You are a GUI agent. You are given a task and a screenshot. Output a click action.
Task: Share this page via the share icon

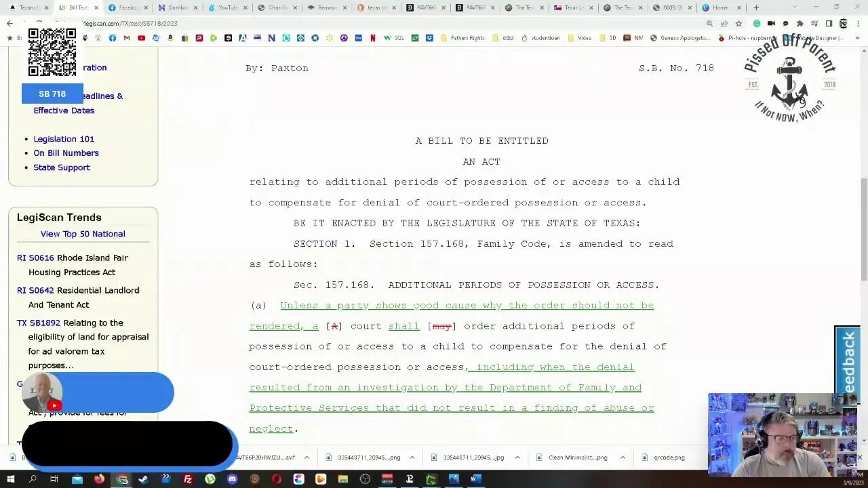pyautogui.click(x=724, y=24)
